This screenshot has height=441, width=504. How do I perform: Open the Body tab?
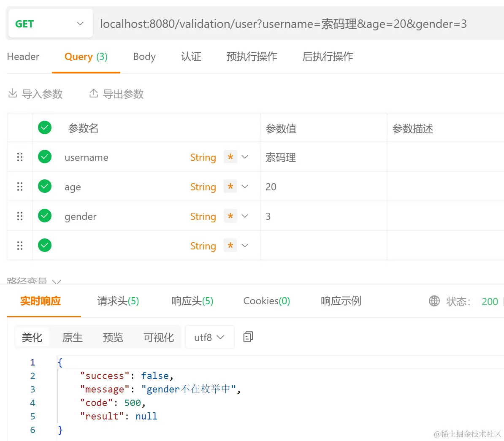[144, 57]
